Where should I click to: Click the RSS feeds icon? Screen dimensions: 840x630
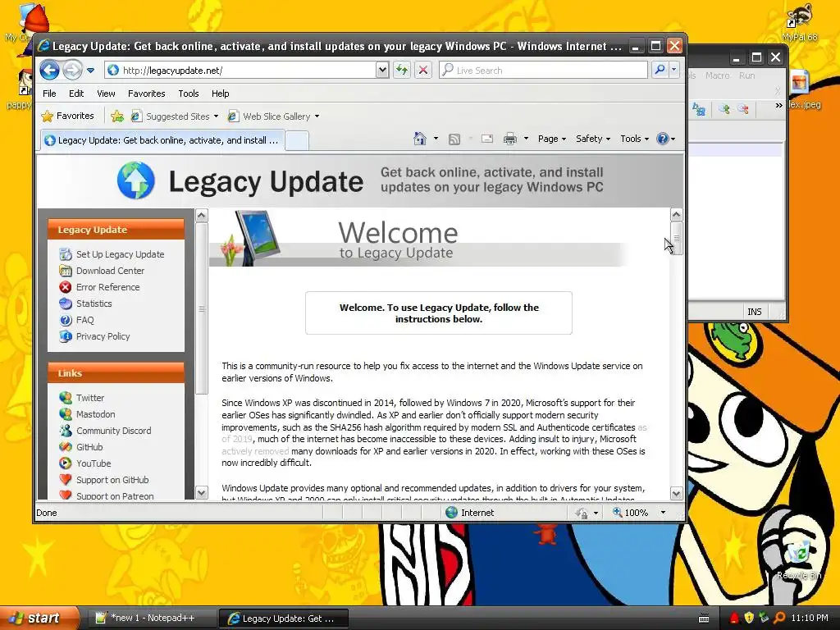tap(454, 139)
